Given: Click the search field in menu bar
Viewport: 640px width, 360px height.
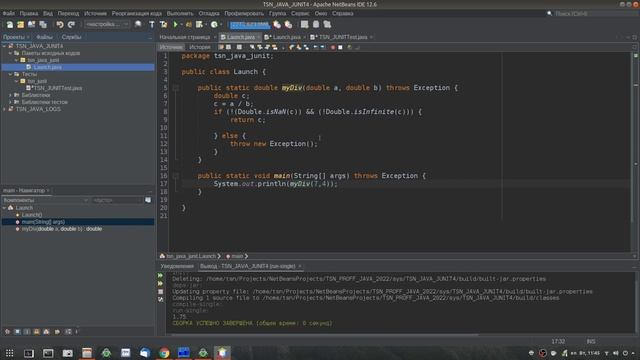Looking at the screenshot, I should pos(593,13).
